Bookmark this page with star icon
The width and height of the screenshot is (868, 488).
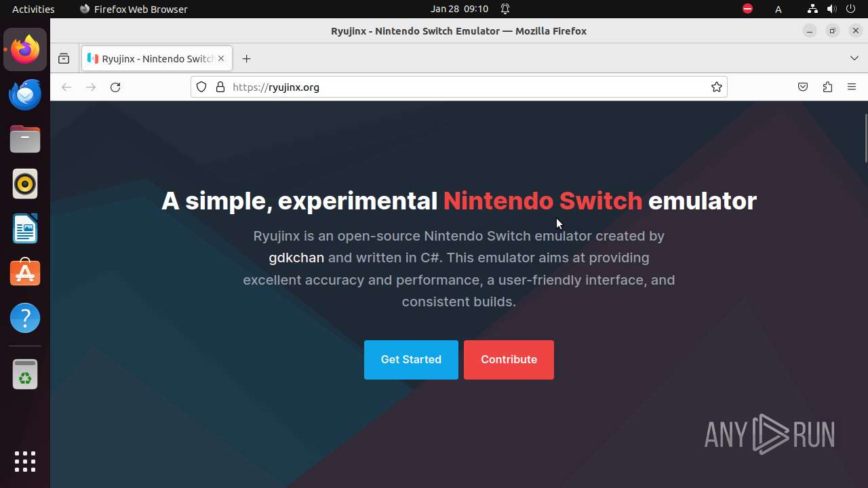click(716, 87)
